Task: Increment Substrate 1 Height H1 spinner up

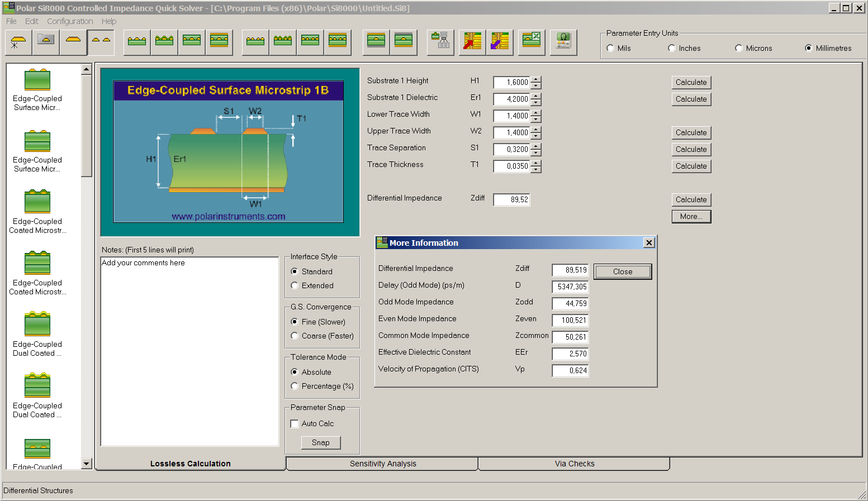Action: point(536,79)
